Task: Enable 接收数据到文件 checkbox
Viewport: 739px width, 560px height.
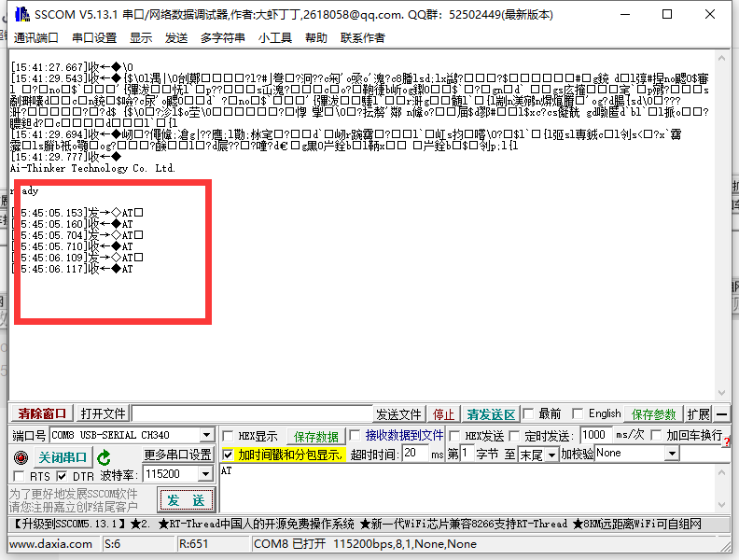Action: click(355, 435)
